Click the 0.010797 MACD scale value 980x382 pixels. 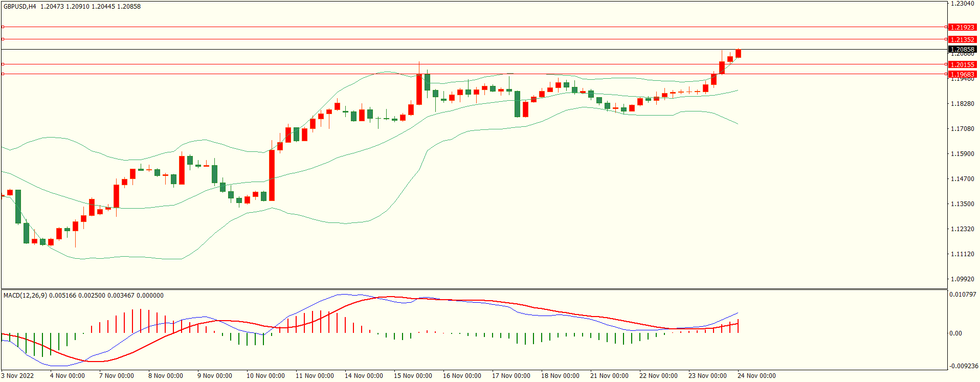pos(963,295)
